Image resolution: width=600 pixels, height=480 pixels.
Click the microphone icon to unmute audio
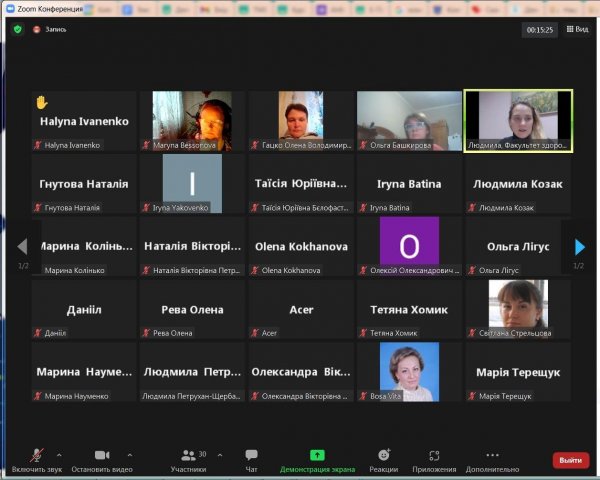click(x=37, y=455)
